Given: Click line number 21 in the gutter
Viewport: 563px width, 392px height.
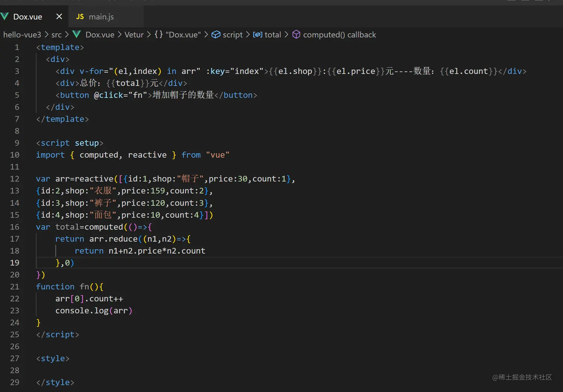Looking at the screenshot, I should tap(15, 287).
